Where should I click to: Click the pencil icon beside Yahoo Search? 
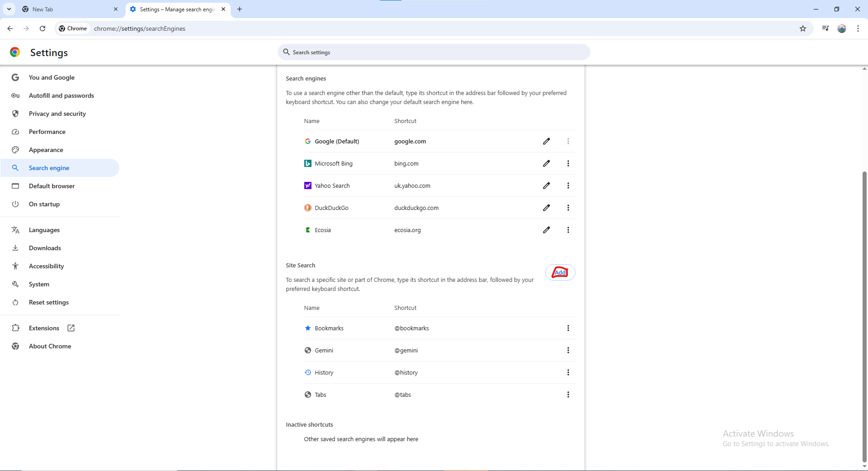coord(546,186)
